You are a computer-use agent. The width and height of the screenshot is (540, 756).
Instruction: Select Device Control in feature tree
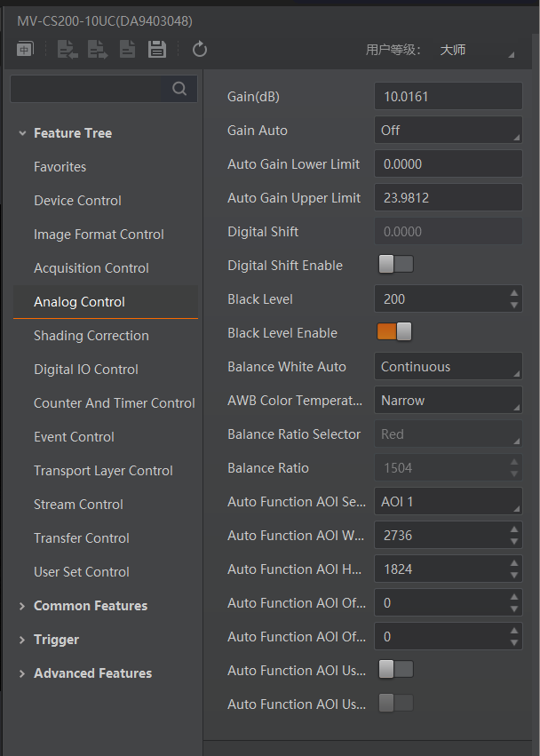[x=77, y=201]
